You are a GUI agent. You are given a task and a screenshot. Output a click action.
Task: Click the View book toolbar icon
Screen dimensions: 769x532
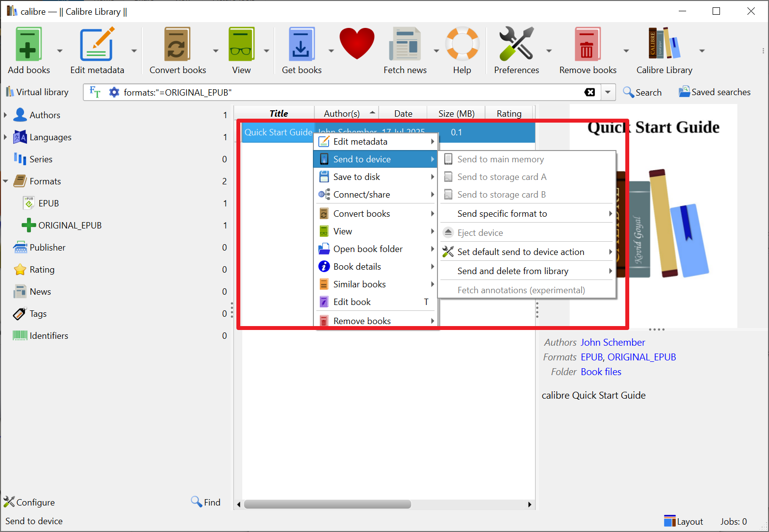coord(241,45)
